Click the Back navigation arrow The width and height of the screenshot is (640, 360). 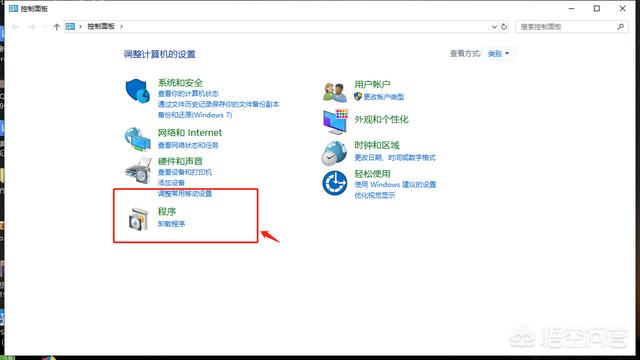pos(16,27)
